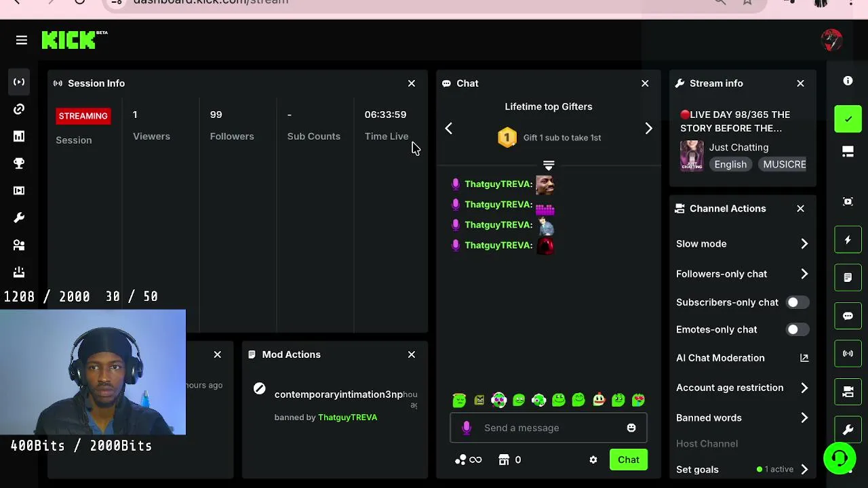Open the shop icon with count 0
Viewport: 868px width, 488px height.
(x=509, y=460)
